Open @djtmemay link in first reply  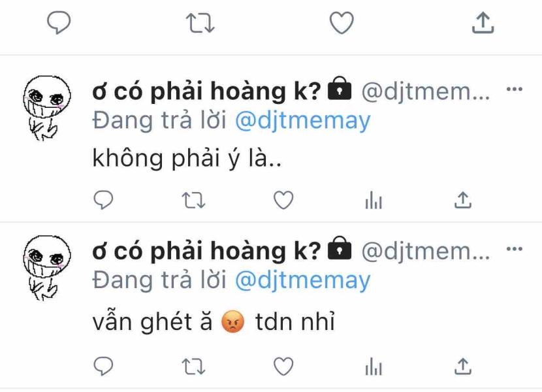[x=303, y=121]
